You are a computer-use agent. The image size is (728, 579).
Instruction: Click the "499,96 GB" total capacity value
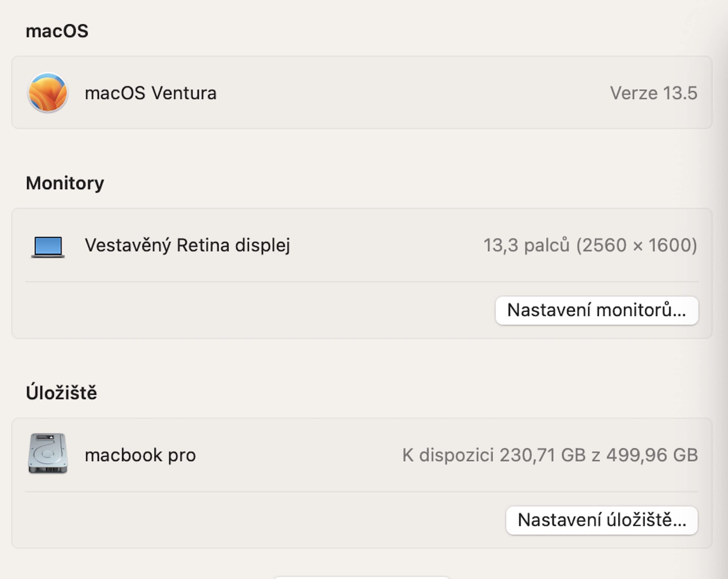click(652, 455)
